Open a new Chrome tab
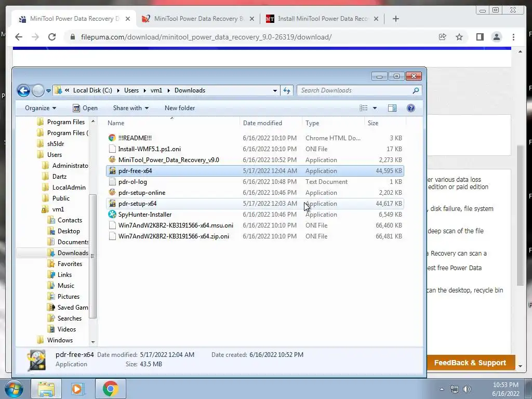 [395, 19]
